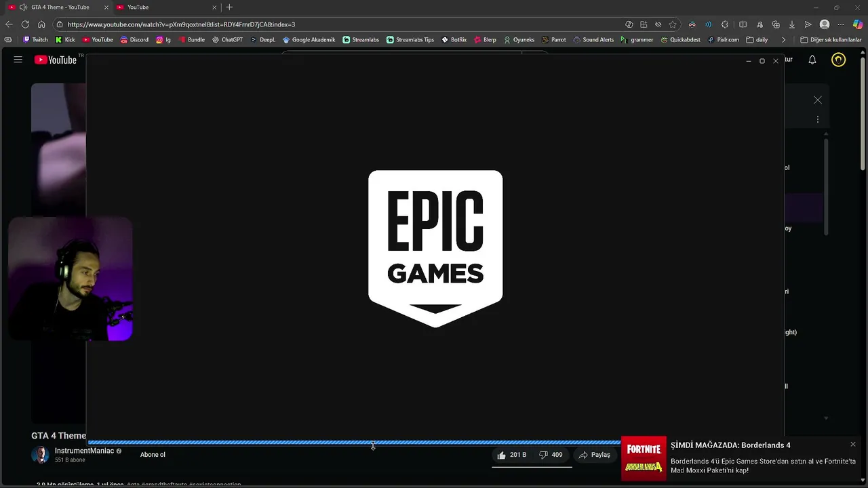Open the Twitch bookmark
The image size is (868, 488).
click(35, 39)
